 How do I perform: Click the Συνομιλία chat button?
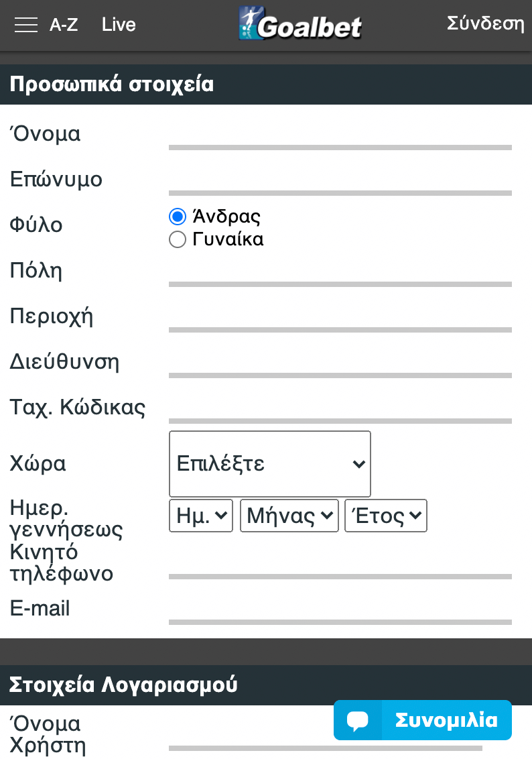(423, 720)
